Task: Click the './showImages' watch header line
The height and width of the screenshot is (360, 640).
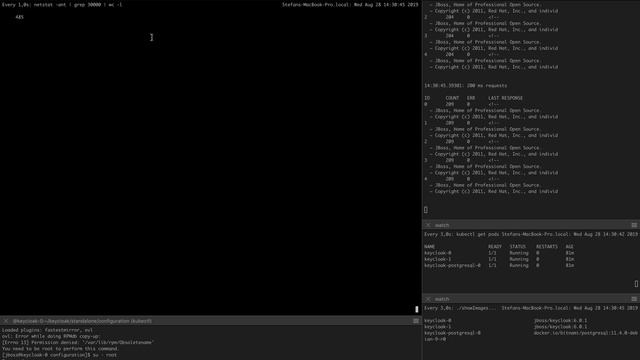Action: [531, 308]
